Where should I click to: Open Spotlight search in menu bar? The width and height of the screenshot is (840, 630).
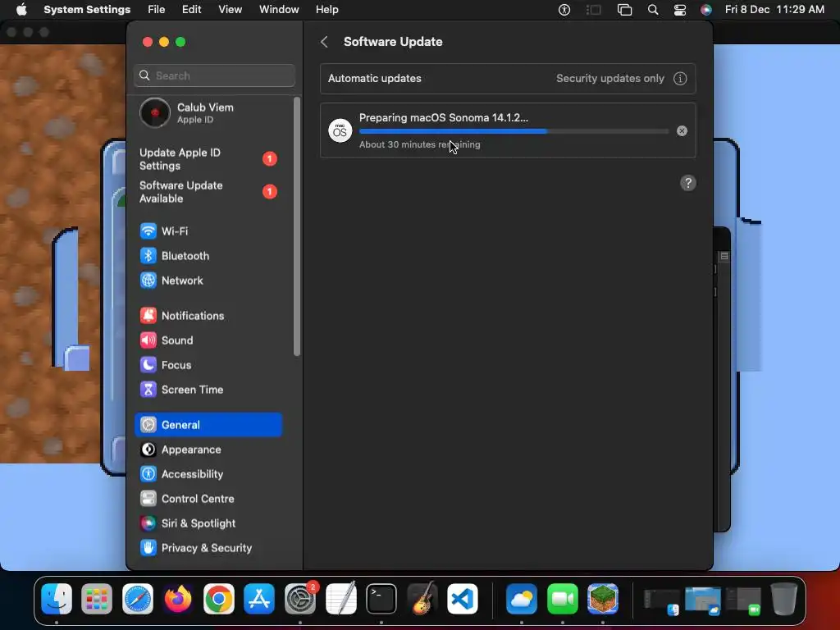[x=652, y=10]
